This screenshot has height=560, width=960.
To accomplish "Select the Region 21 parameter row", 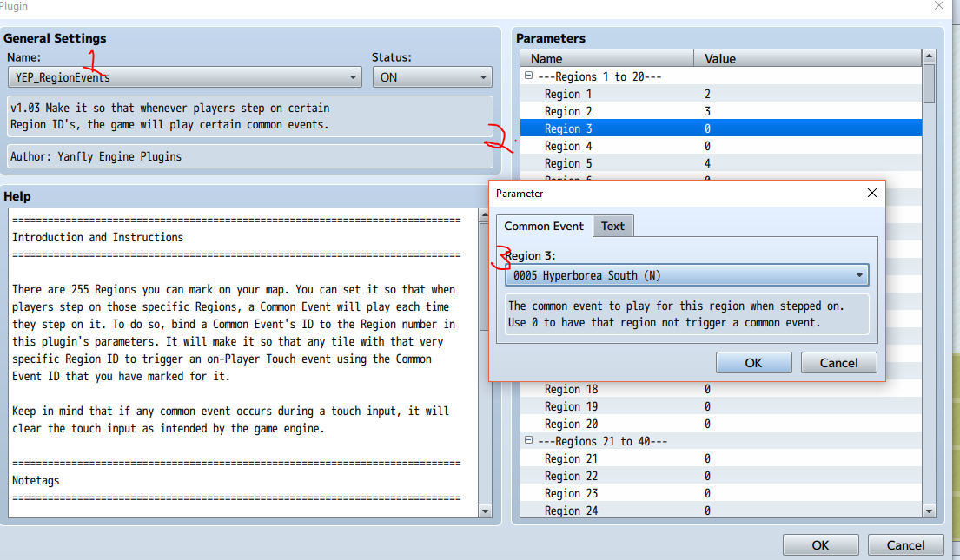I will [608, 458].
